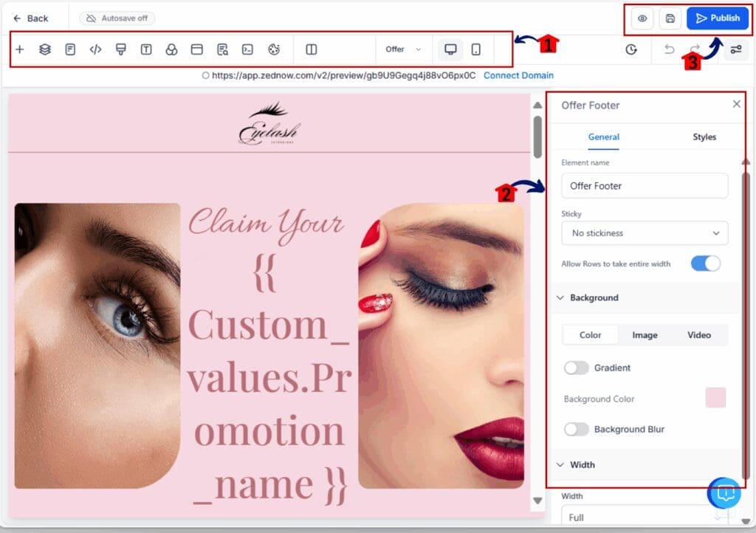Switch to the Styles tab

point(704,137)
